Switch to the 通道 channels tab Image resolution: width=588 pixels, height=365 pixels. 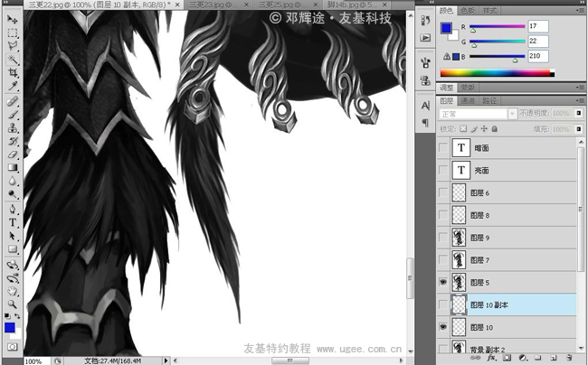coord(468,101)
